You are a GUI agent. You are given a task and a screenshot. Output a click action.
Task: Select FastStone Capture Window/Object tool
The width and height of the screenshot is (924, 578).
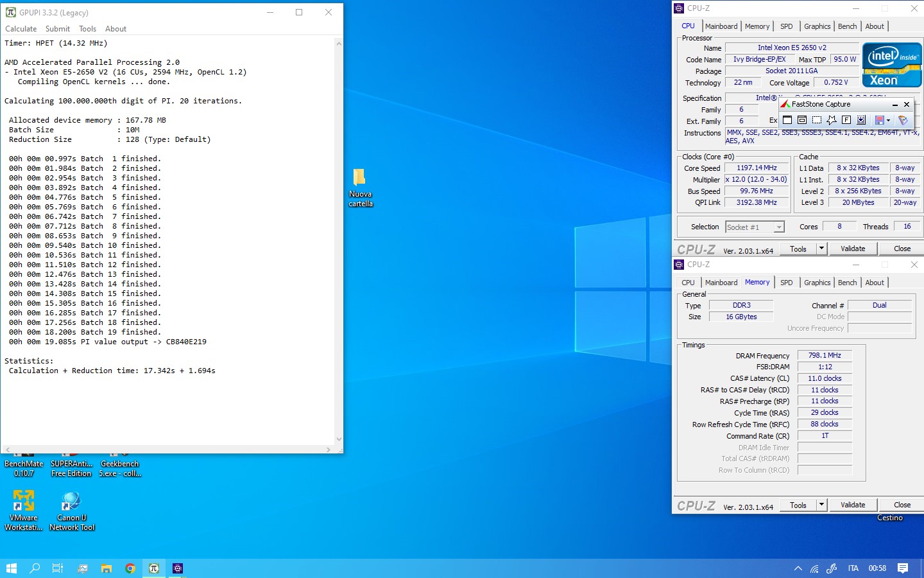click(x=802, y=120)
